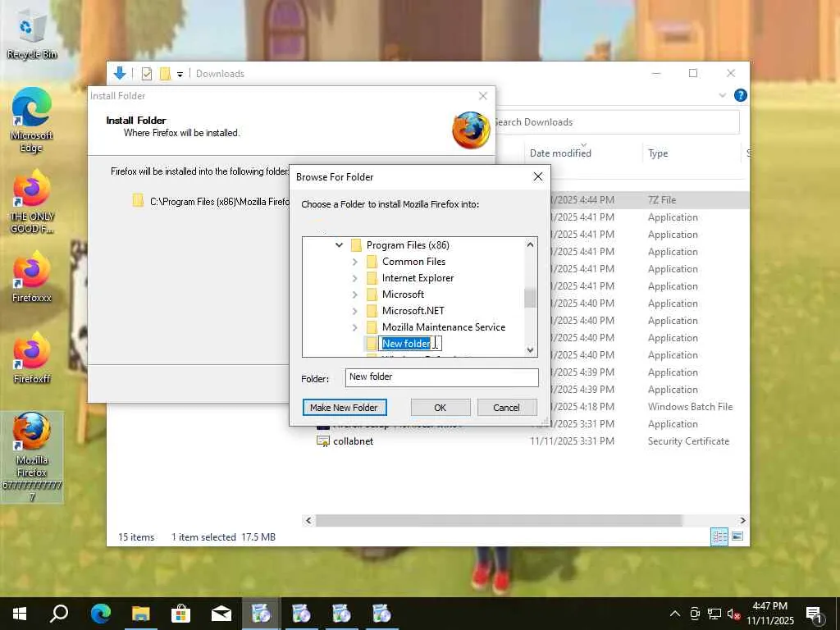This screenshot has height=630, width=840.
Task: Confirm folder choice with OK
Action: click(x=441, y=407)
